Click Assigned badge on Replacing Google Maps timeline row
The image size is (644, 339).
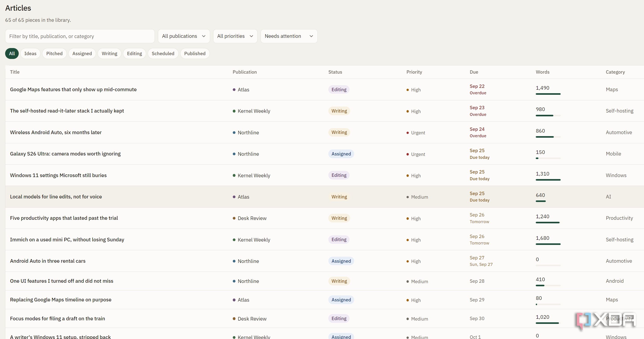[x=341, y=300]
